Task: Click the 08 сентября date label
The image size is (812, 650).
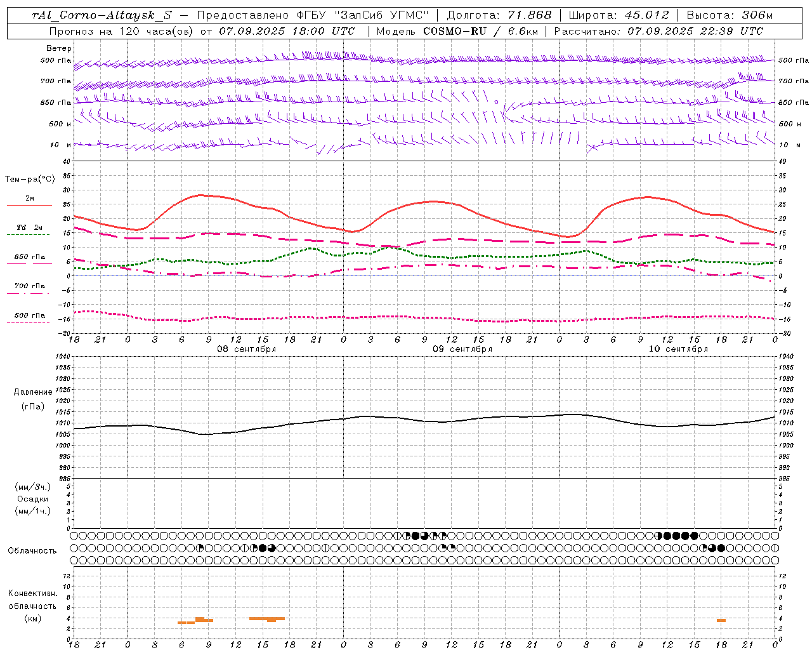Action: click(247, 349)
